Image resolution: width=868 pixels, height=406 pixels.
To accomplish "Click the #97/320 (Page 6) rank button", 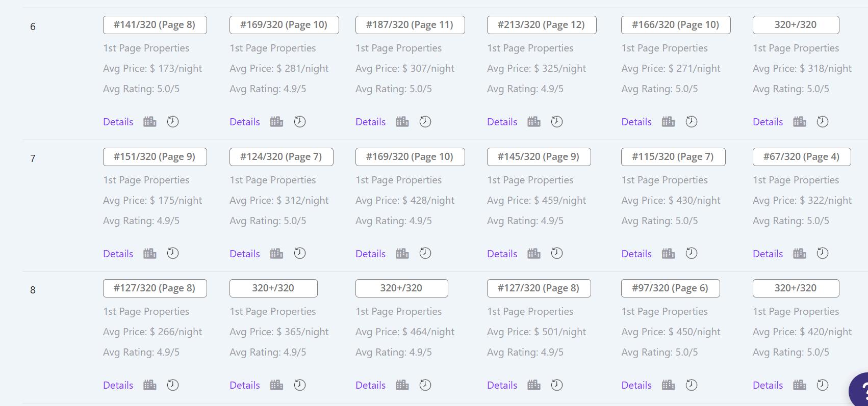I will pos(671,288).
